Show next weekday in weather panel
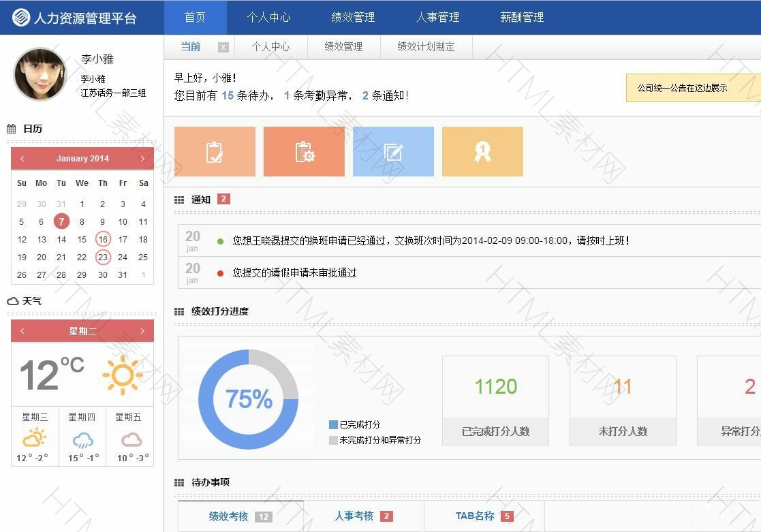 coord(142,331)
